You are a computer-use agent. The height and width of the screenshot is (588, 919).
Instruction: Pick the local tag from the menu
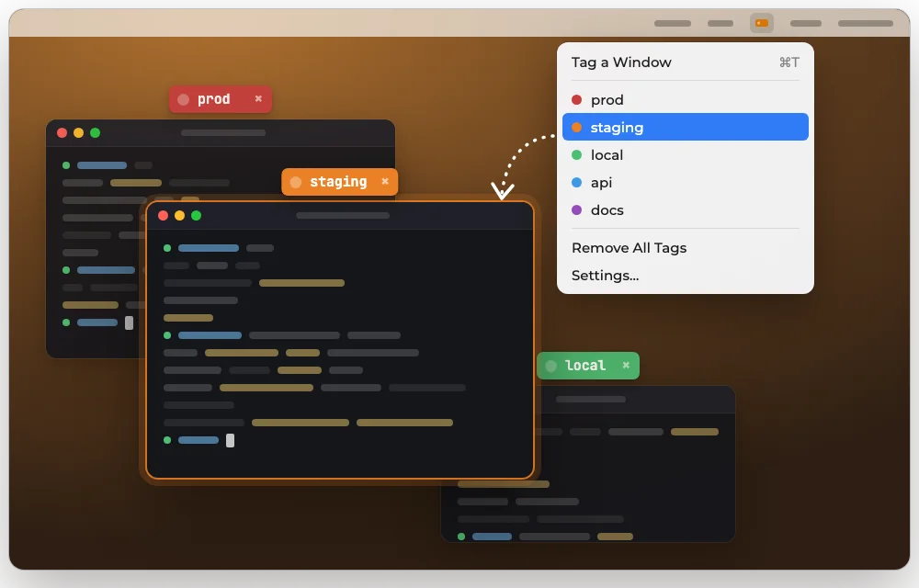(x=686, y=154)
